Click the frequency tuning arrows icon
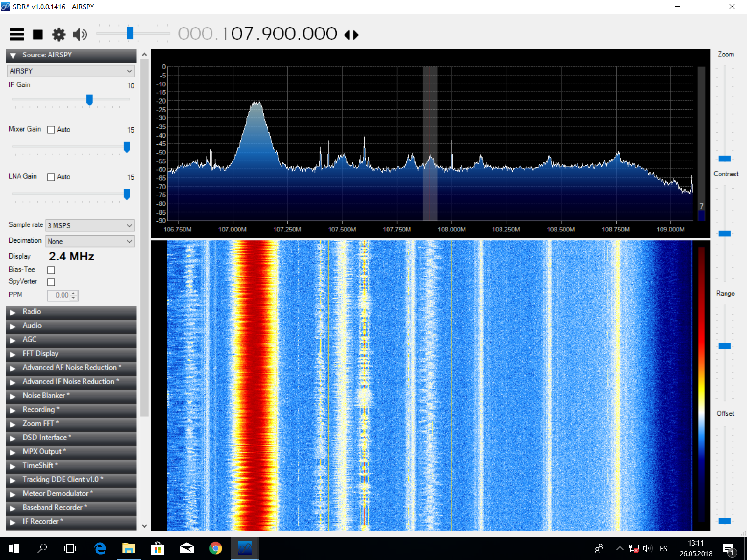Image resolution: width=747 pixels, height=560 pixels. (351, 35)
